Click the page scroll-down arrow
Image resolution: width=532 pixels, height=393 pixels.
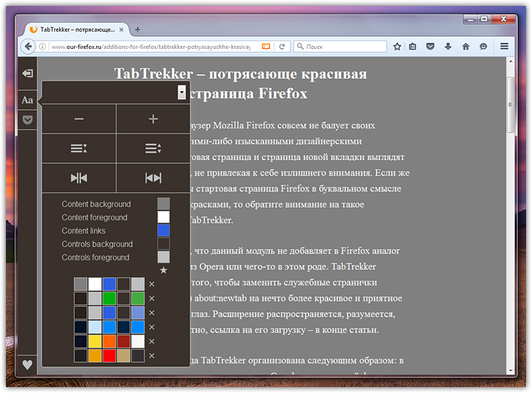[511, 371]
